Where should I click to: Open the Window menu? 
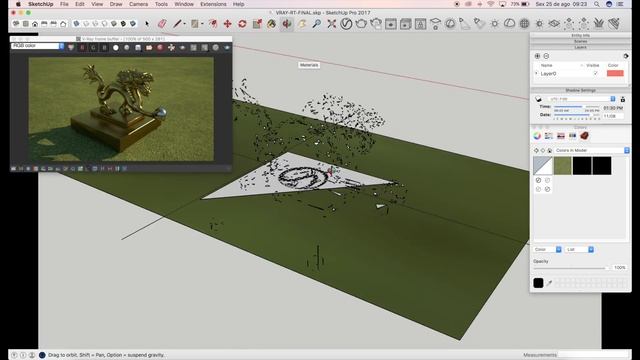184,4
